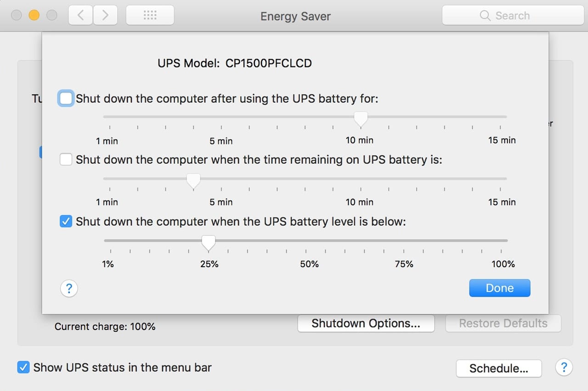This screenshot has height=391, width=588.
Task: Click the yellow minimize window button
Action: coord(34,16)
